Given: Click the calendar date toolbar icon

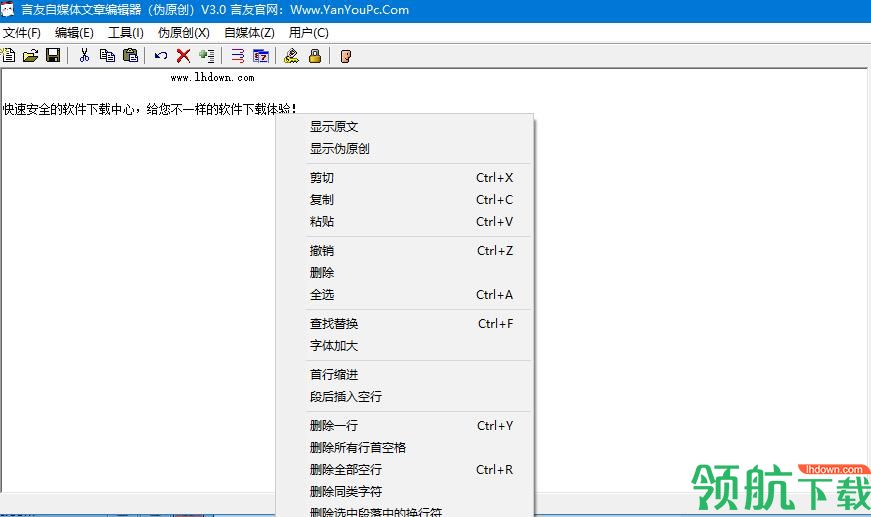Looking at the screenshot, I should click(x=261, y=56).
